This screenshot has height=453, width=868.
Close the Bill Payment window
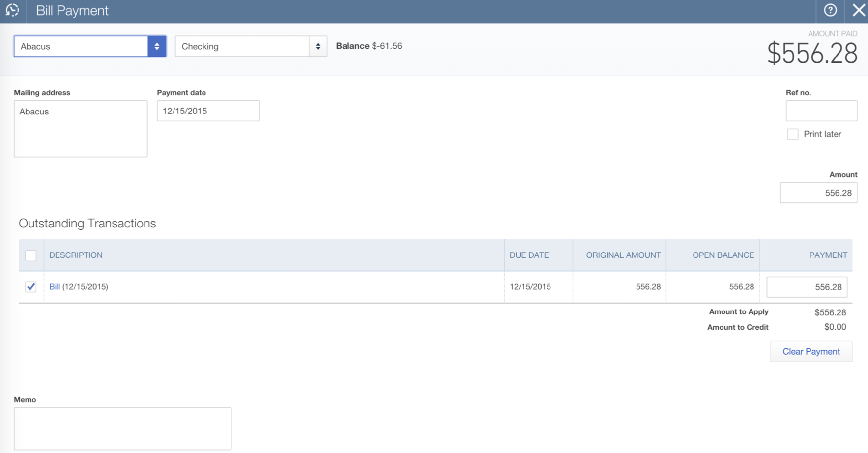(858, 10)
